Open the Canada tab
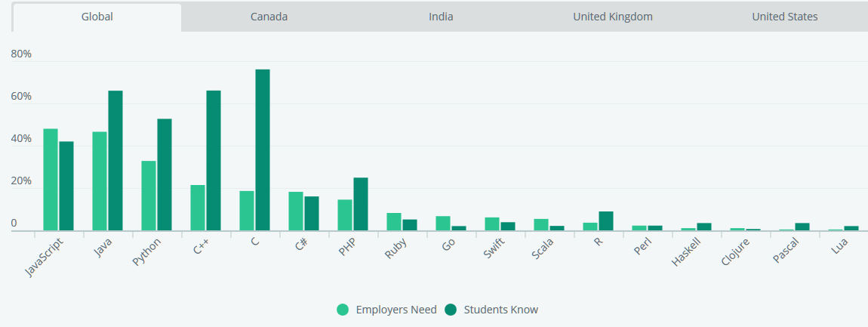The width and height of the screenshot is (868, 327). (x=269, y=17)
